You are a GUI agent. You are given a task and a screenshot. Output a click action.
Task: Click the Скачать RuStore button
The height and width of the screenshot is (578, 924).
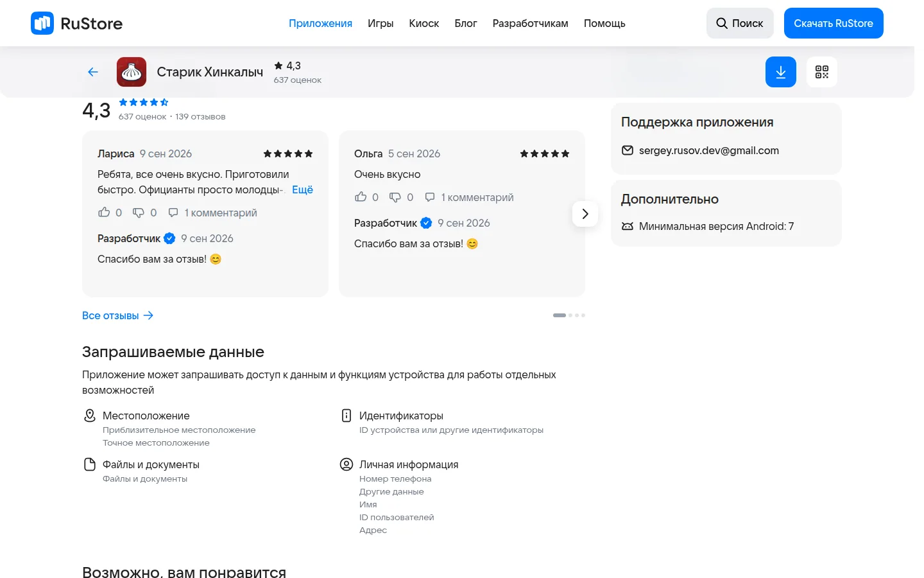click(x=834, y=23)
